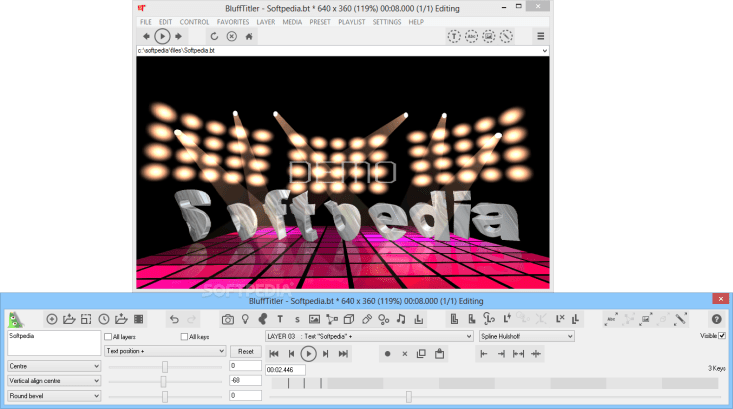Enable the All layers checkbox
The image size is (733, 409).
(108, 337)
